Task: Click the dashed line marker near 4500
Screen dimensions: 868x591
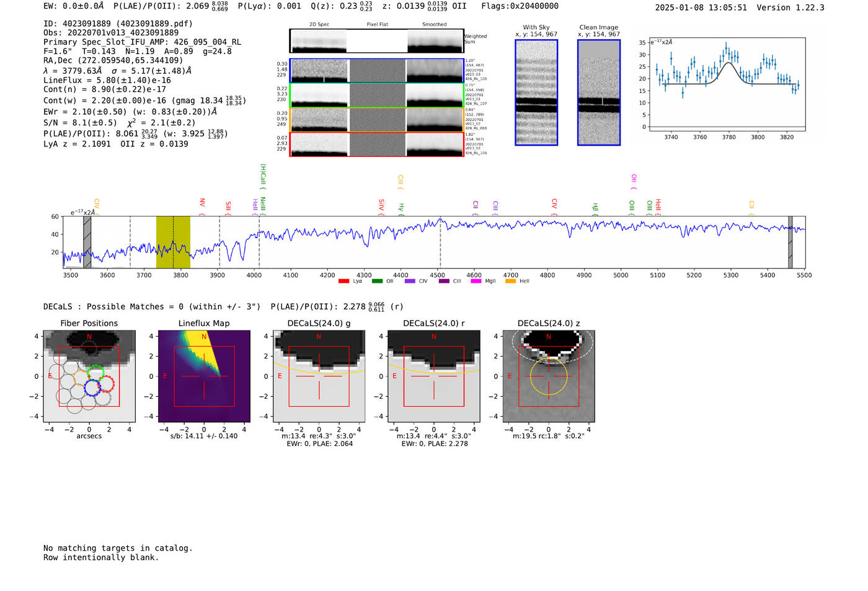Action: click(440, 242)
